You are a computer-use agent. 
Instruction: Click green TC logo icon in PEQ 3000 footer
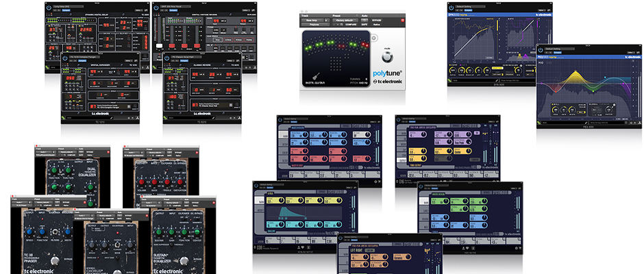[x=540, y=123]
